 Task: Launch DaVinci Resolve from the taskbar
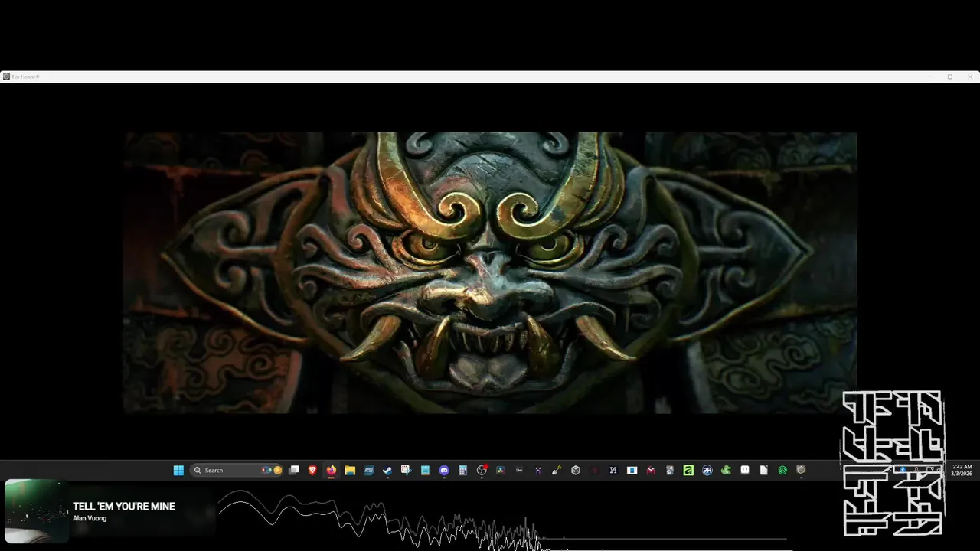pyautogui.click(x=501, y=470)
